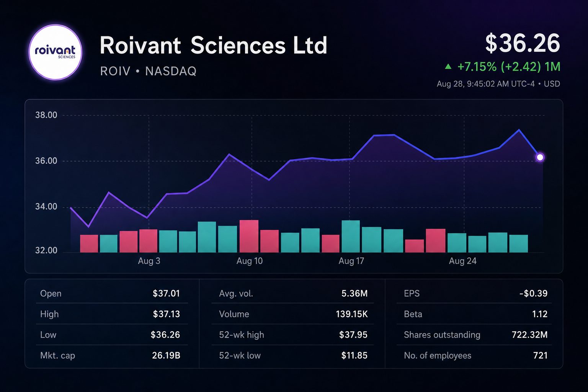Click the Aug 17 date label

click(x=351, y=261)
